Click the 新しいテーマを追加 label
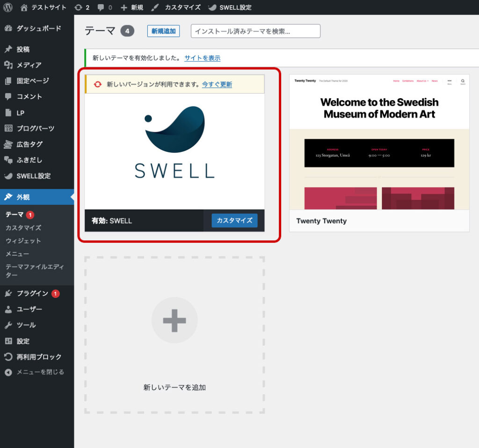The image size is (479, 448). tap(174, 388)
